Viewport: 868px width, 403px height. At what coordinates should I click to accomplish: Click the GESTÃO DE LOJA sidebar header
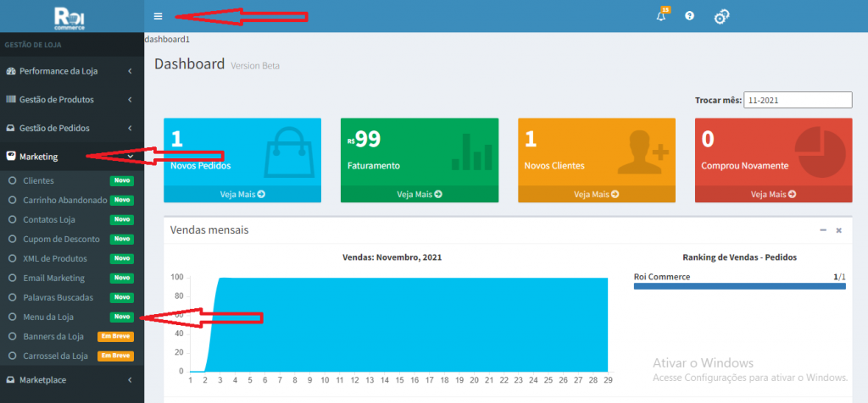(x=33, y=45)
